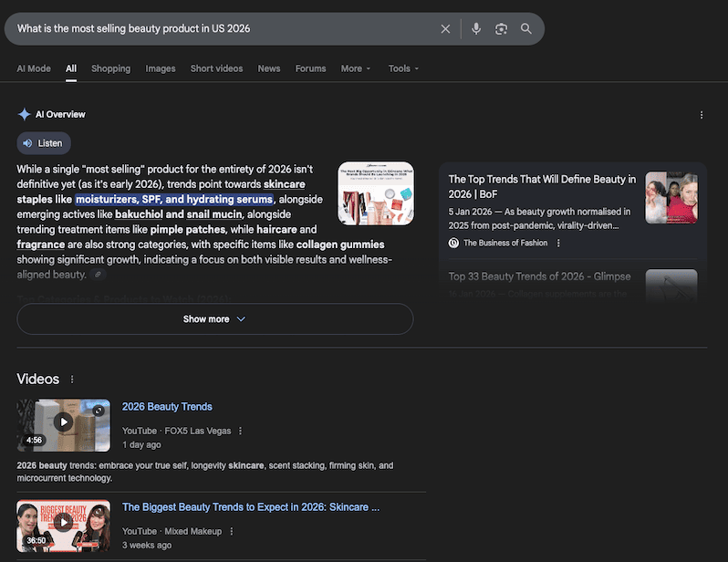Click the underlined "skincare" link
The image size is (728, 562).
point(284,184)
